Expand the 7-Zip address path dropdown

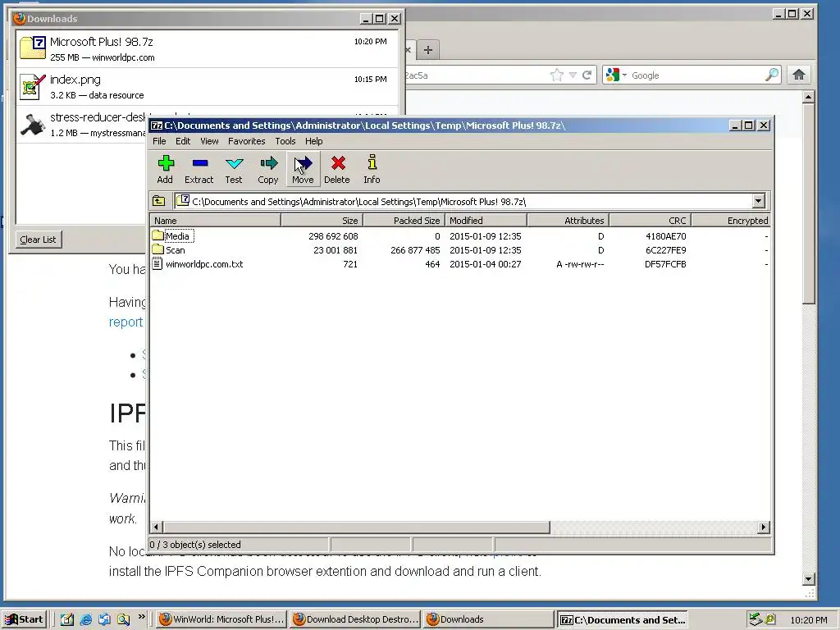758,202
